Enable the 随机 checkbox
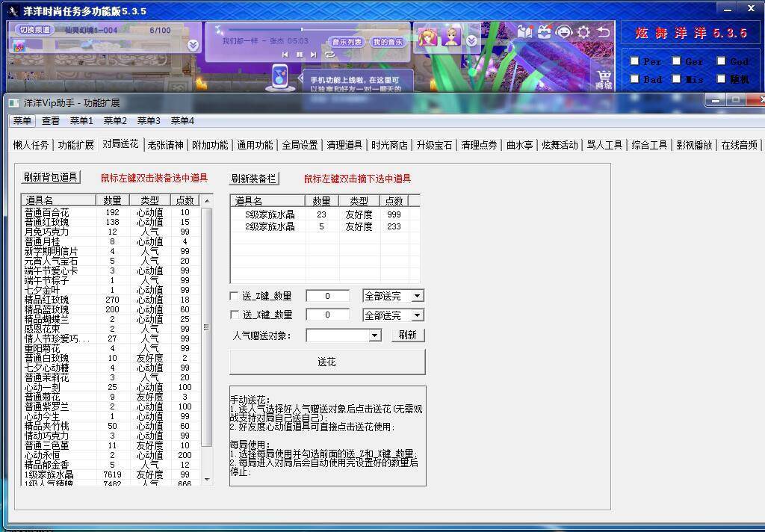 tap(721, 78)
